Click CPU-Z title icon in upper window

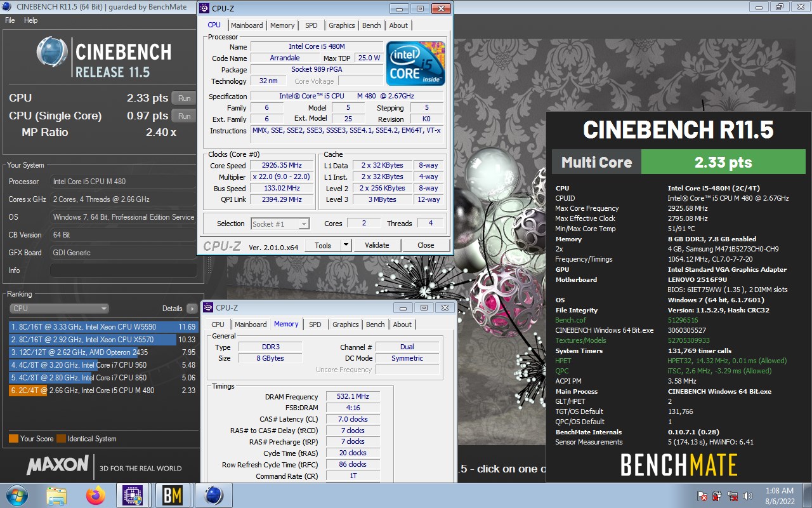coord(204,8)
